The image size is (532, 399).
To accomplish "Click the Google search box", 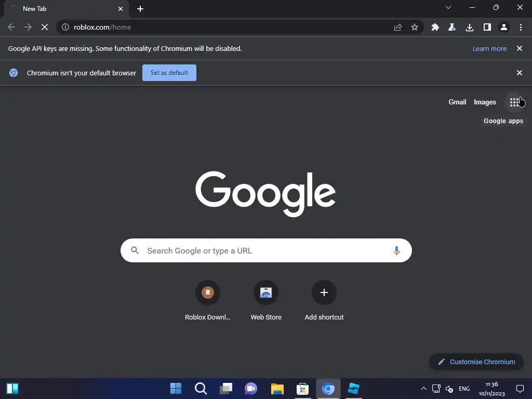I will (266, 250).
